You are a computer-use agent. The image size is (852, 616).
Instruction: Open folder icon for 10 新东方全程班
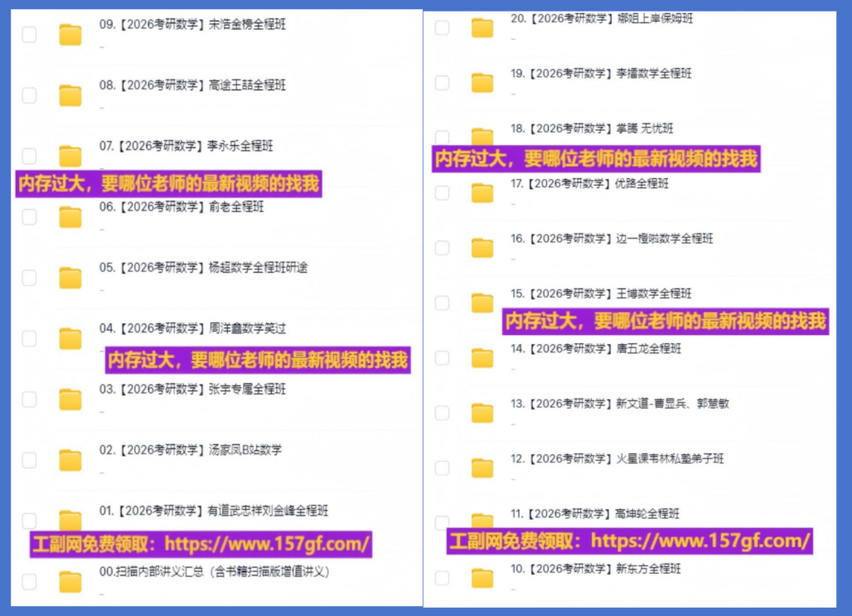tap(482, 578)
